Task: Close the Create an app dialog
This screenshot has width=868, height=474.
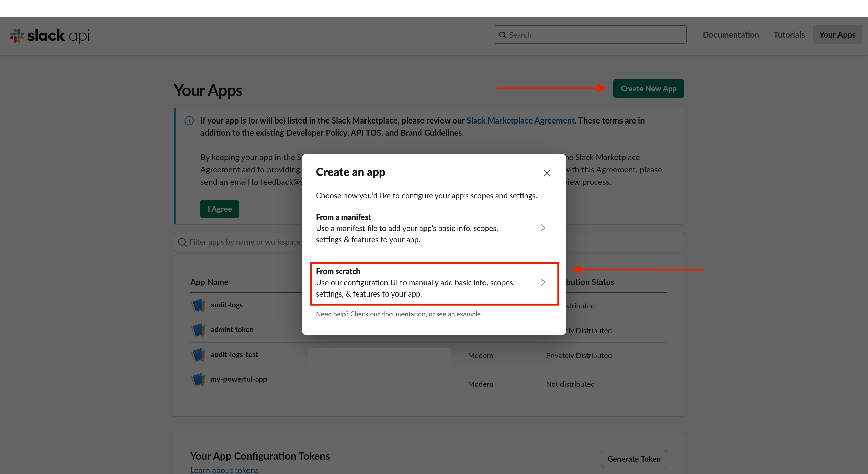Action: [547, 173]
